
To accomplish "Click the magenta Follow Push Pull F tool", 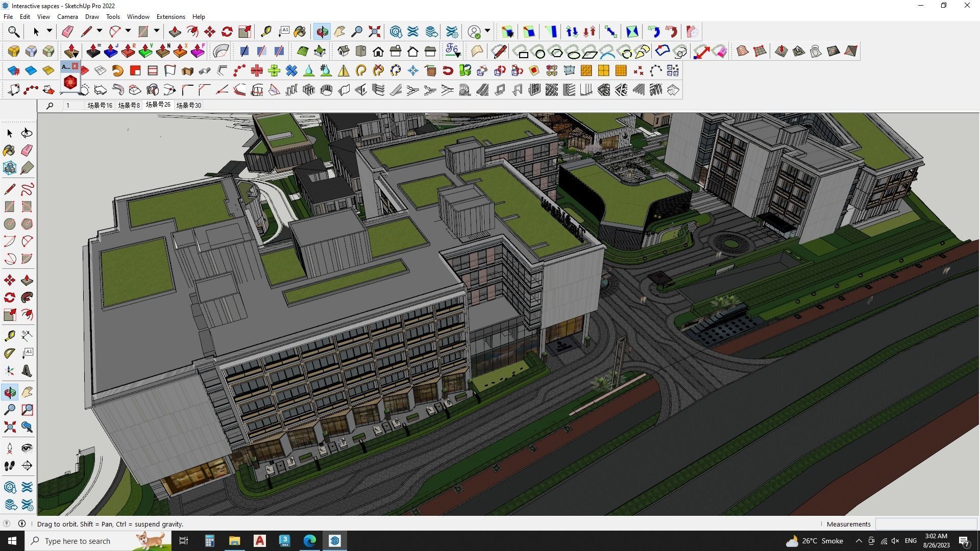I will [x=198, y=51].
